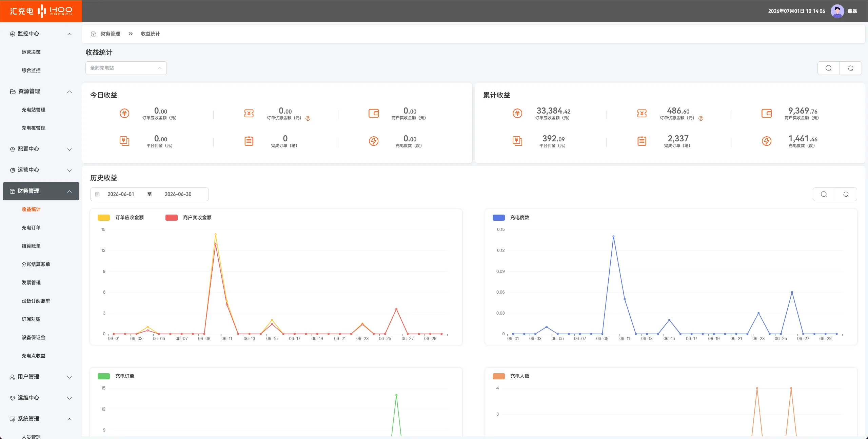Toggle the green 充电订单 legend swatch
This screenshot has width=868, height=439.
(104, 376)
